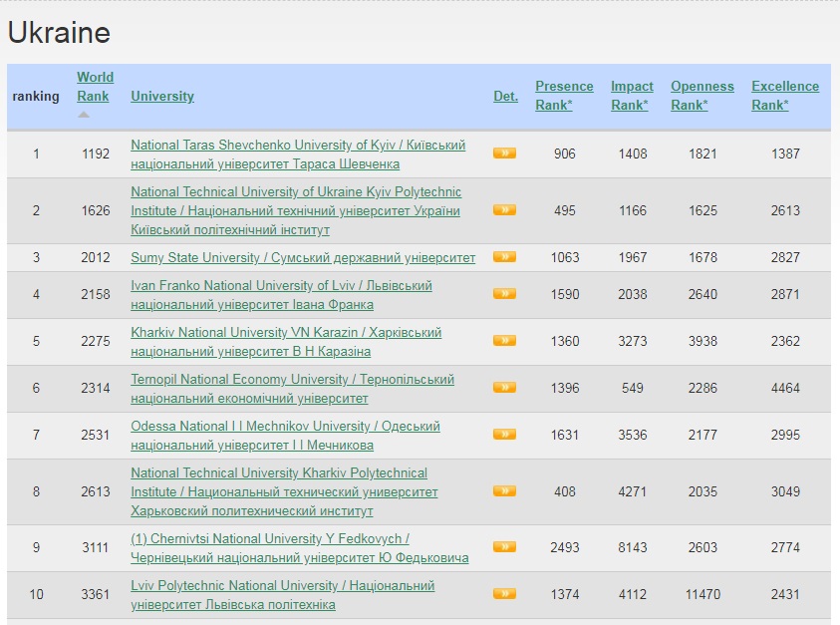Sort by Impact Rank column

coord(632,96)
